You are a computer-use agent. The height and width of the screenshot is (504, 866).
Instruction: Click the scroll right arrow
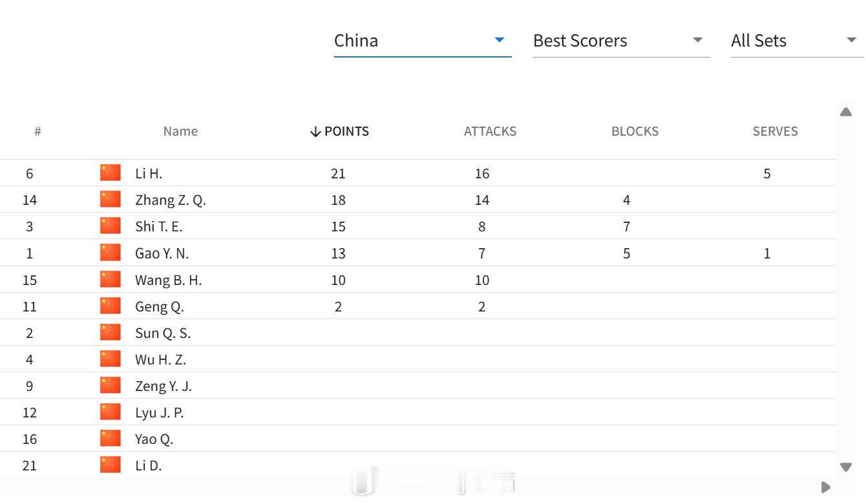tap(825, 487)
